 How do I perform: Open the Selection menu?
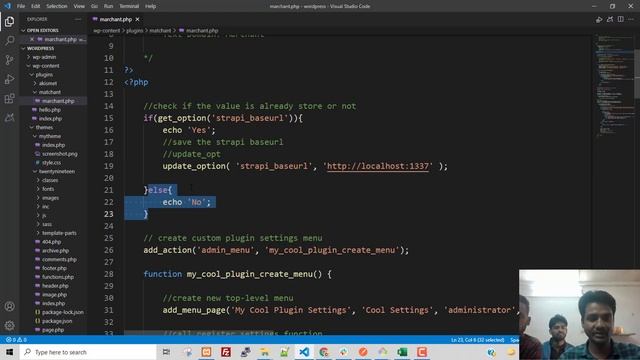[x=56, y=6]
